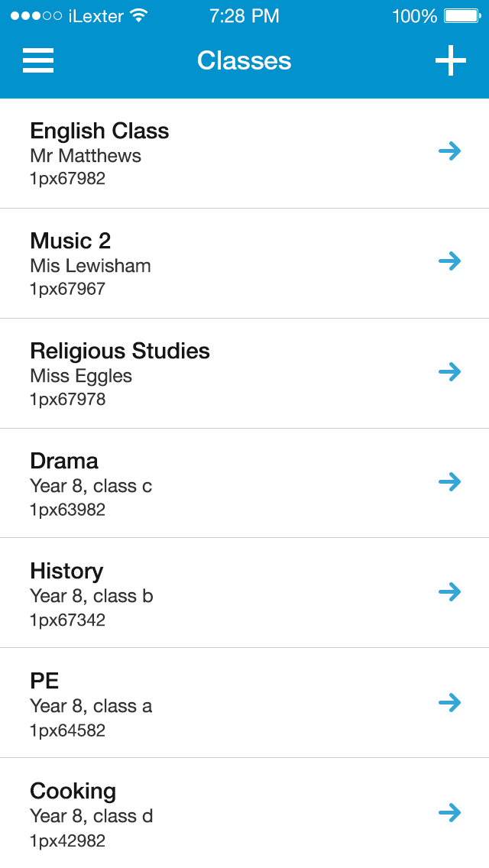Tap the plus icon to add class
This screenshot has width=489, height=868.
point(450,60)
